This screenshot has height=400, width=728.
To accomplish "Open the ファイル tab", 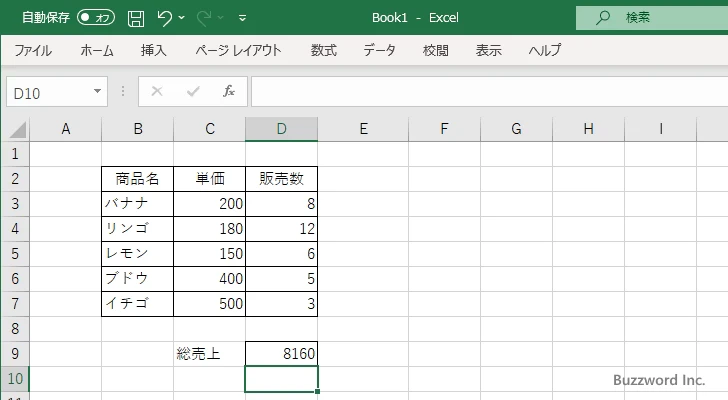I will [x=33, y=50].
